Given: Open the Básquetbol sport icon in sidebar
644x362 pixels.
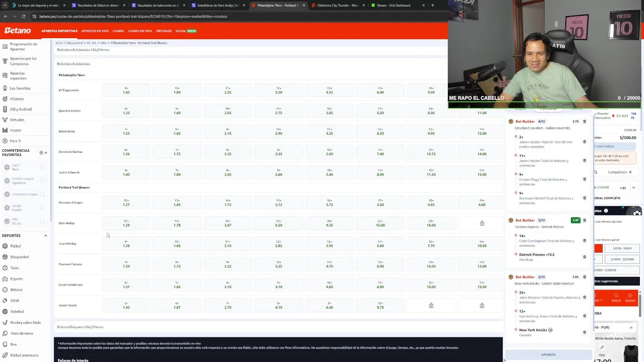Looking at the screenshot, I should click(5, 257).
